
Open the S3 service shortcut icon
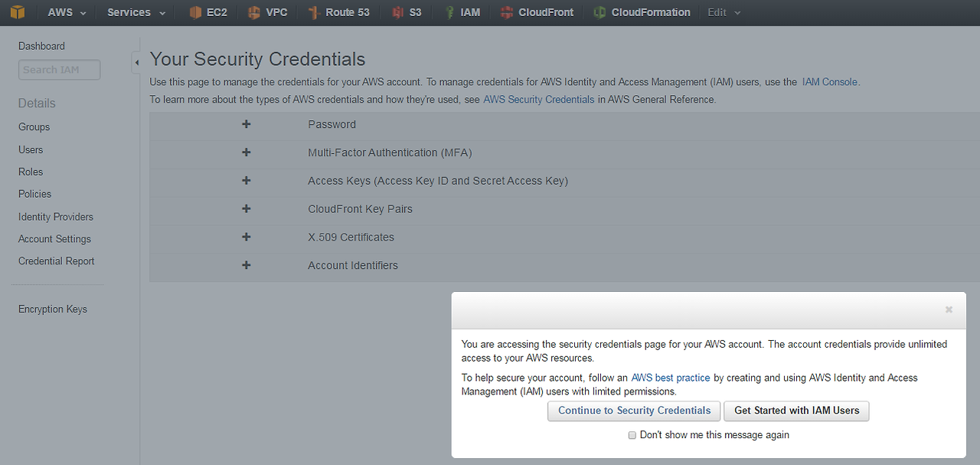pyautogui.click(x=397, y=12)
